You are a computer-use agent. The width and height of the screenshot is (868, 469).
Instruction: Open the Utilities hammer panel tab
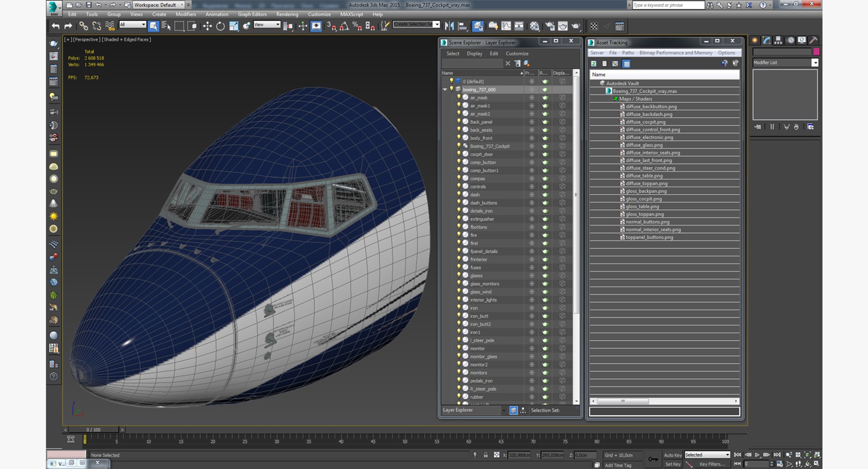point(813,40)
